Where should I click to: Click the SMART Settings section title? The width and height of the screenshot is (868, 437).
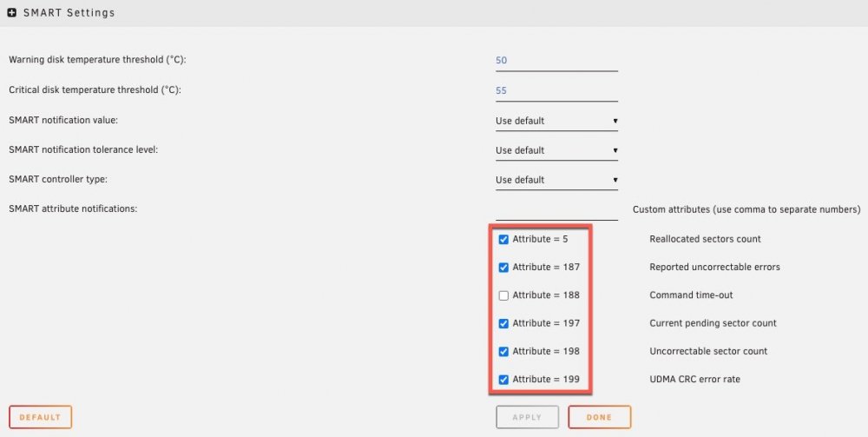point(69,12)
